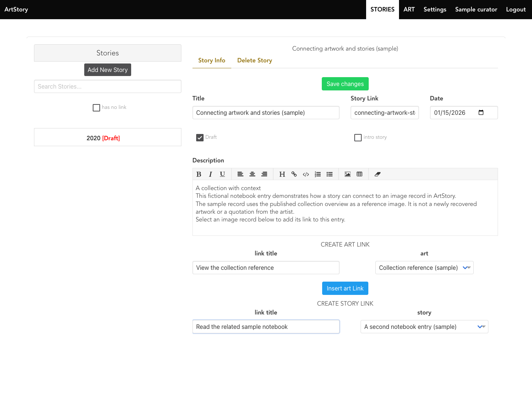The height and width of the screenshot is (406, 532).
Task: Toggle HTML code view in editor
Action: [306, 174]
